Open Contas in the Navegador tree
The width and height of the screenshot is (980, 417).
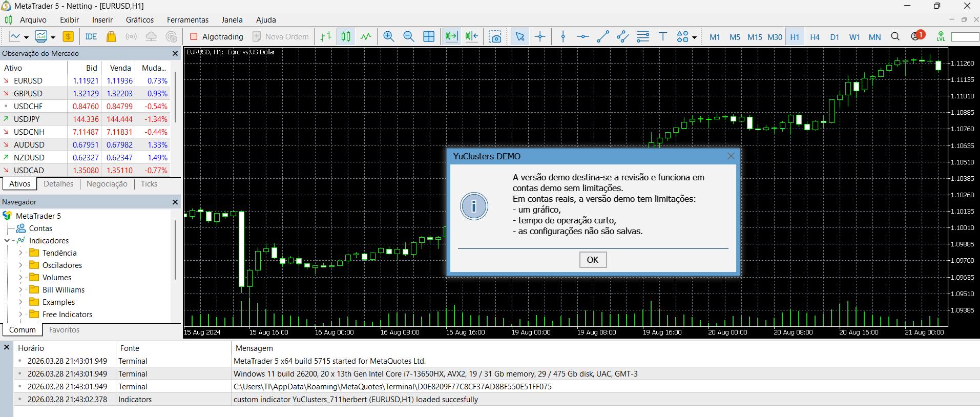40,228
